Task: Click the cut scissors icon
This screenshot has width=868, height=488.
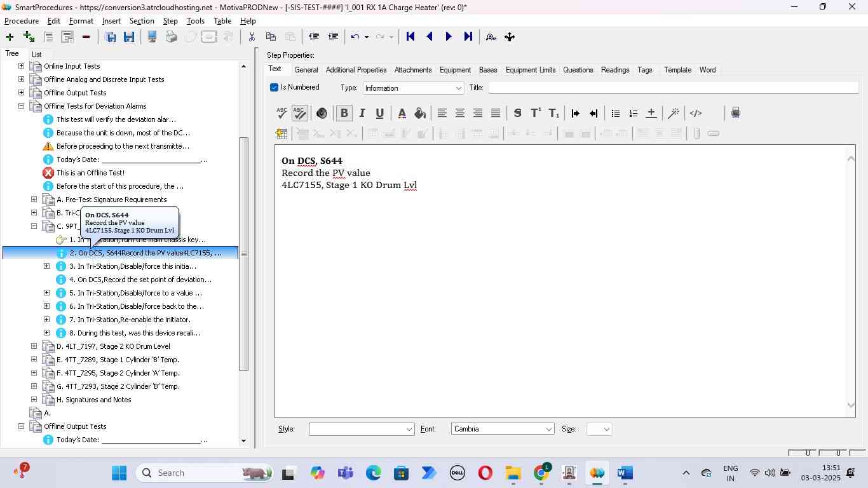Action: (252, 37)
